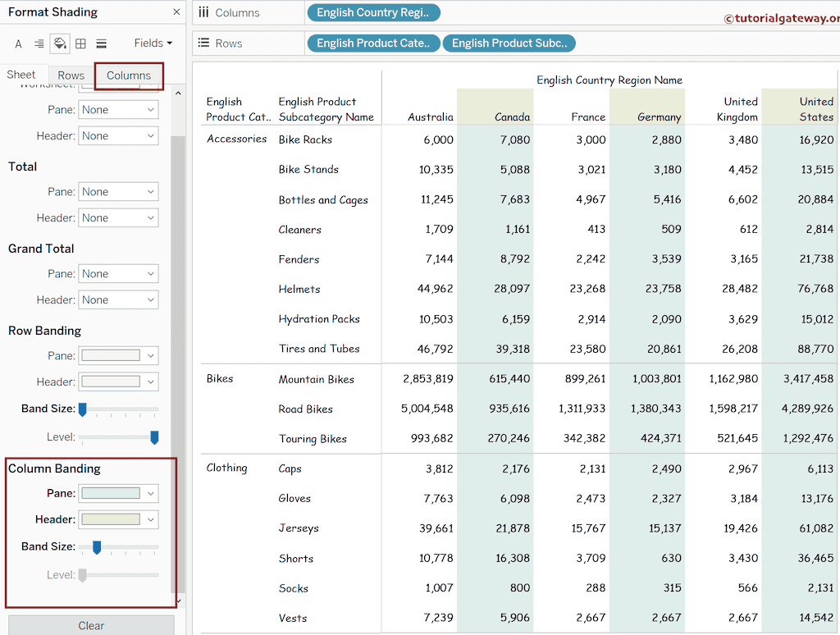
Task: Open the Column Banding Header color dropdown
Action: pyautogui.click(x=118, y=519)
